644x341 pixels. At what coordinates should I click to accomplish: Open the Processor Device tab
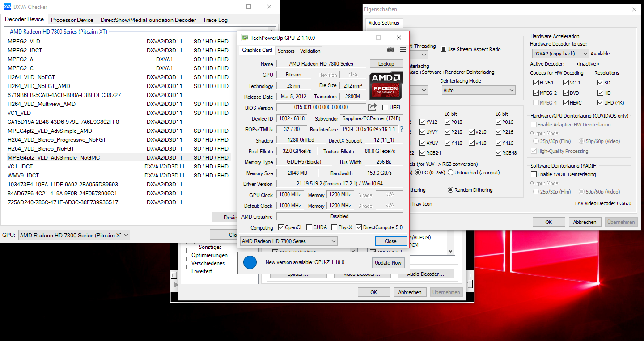(72, 20)
